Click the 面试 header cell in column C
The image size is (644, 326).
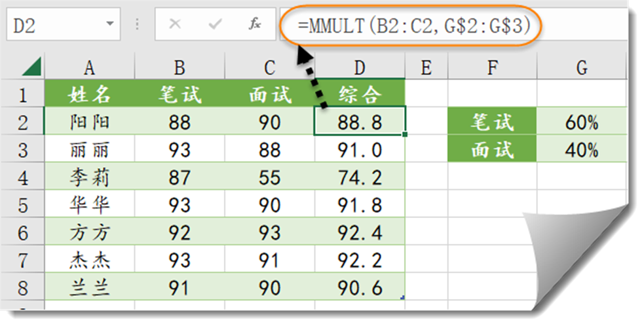coord(269,94)
